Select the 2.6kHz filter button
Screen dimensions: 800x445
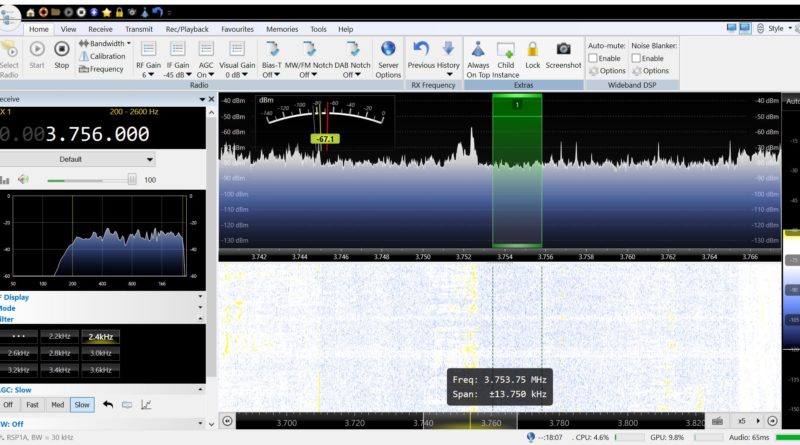click(18, 353)
